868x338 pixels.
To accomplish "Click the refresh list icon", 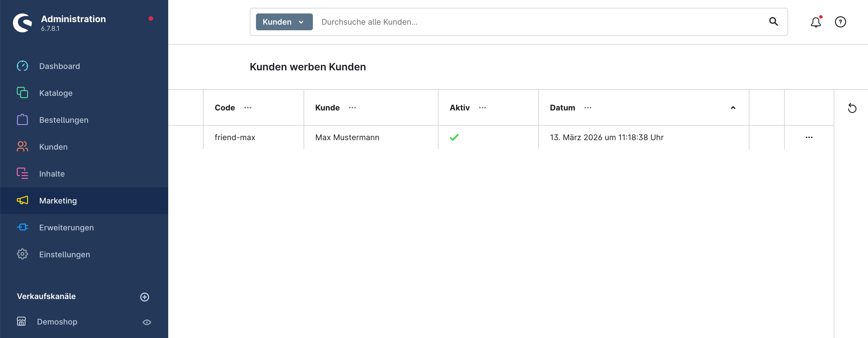I will [852, 108].
